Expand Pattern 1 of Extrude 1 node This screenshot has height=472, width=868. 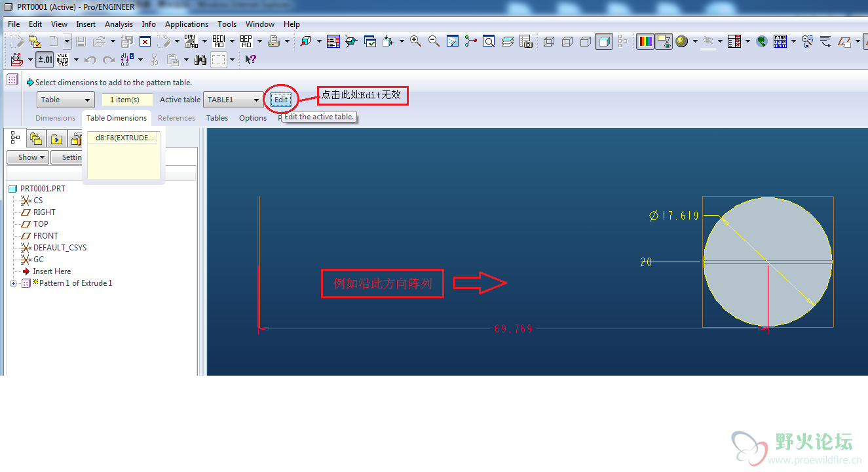(x=13, y=283)
